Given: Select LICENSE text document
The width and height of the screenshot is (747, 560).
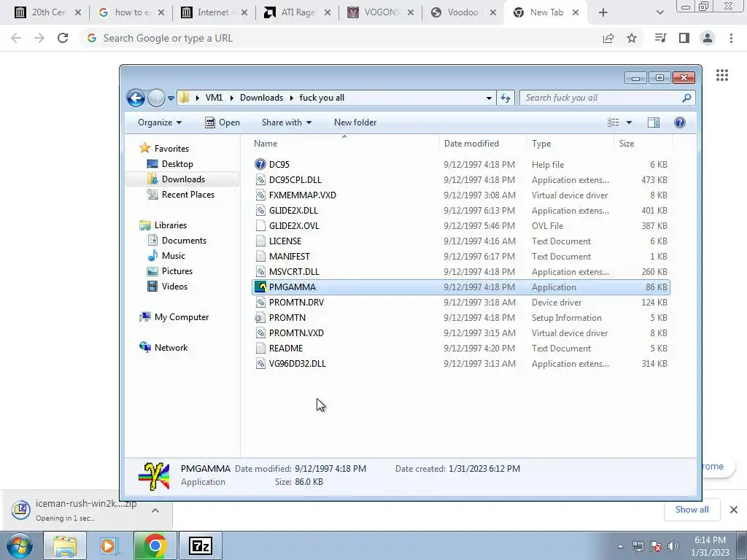Looking at the screenshot, I should (285, 241).
